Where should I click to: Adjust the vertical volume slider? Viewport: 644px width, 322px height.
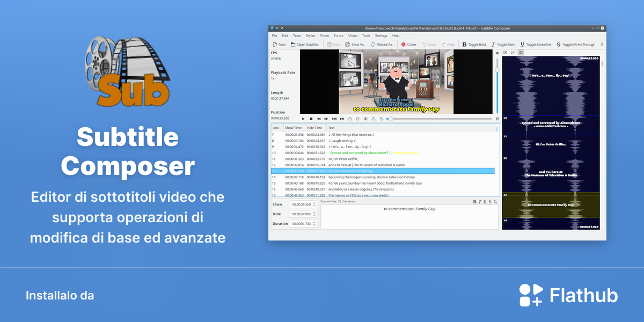[x=497, y=85]
